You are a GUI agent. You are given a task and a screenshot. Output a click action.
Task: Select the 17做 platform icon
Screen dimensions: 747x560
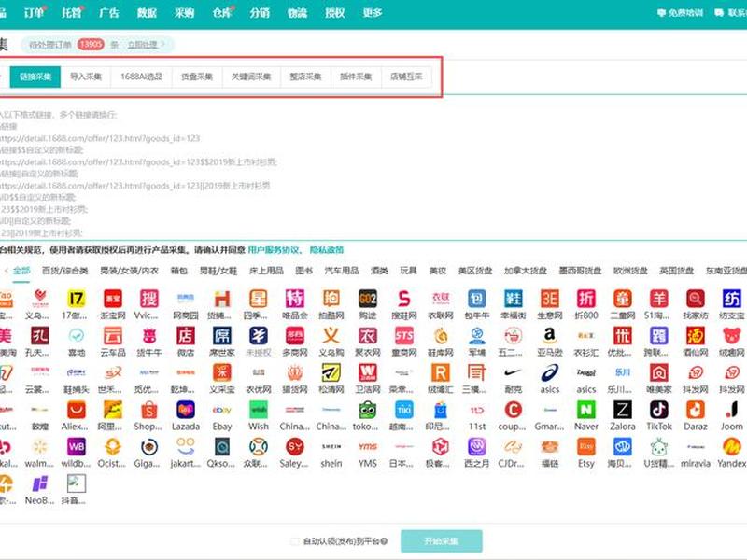(77, 299)
